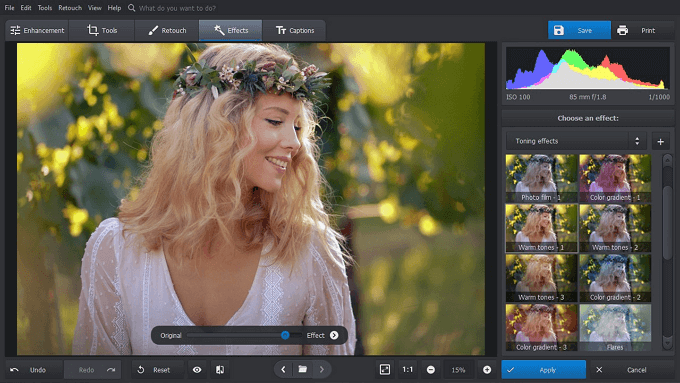Open the File menu
Image resolution: width=680 pixels, height=383 pixels.
(9, 8)
